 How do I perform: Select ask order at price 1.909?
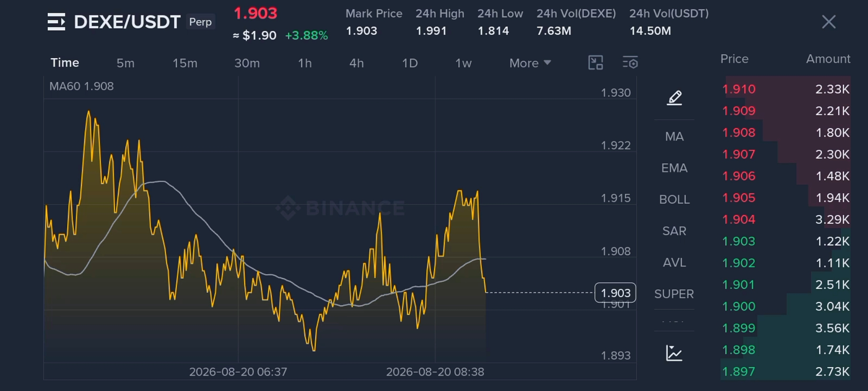coord(786,111)
